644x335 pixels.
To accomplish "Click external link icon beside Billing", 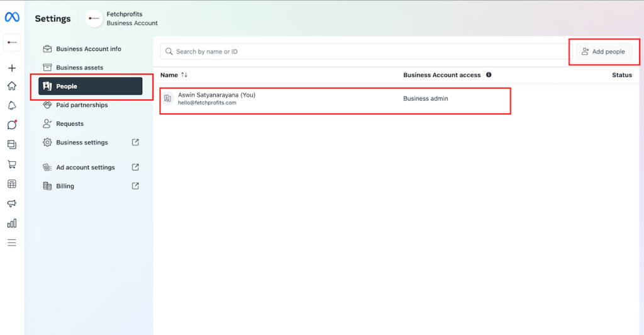I will tap(135, 186).
